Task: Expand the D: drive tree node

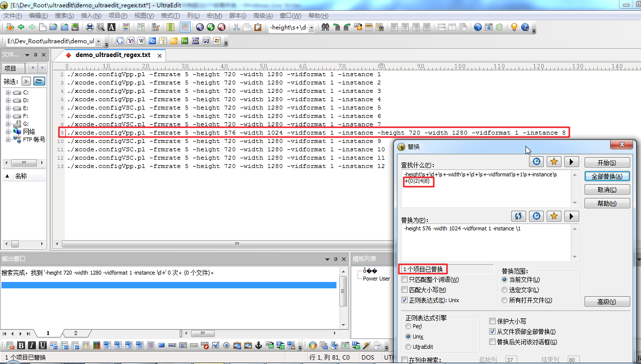Action: (8, 100)
